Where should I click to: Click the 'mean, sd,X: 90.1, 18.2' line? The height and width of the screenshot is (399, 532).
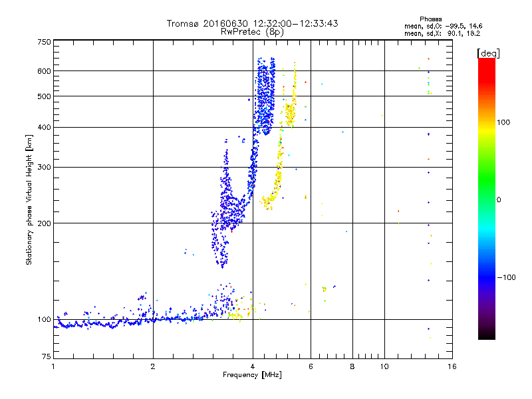(x=442, y=33)
